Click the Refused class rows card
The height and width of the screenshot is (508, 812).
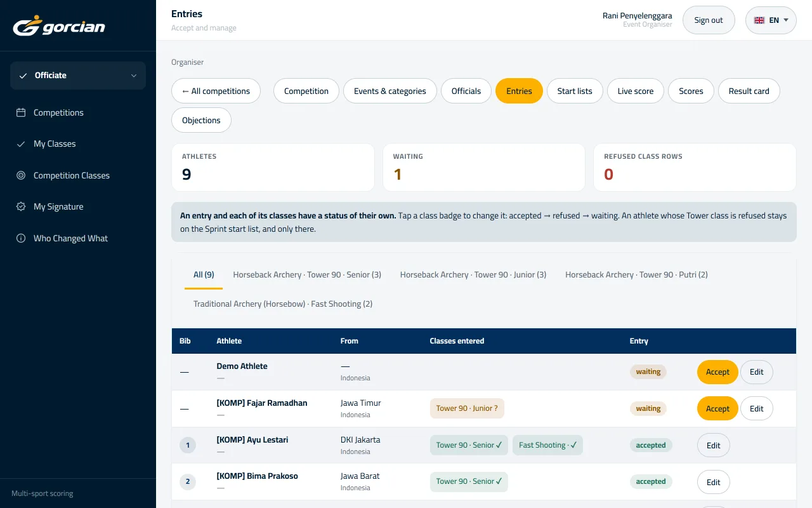[695, 167]
